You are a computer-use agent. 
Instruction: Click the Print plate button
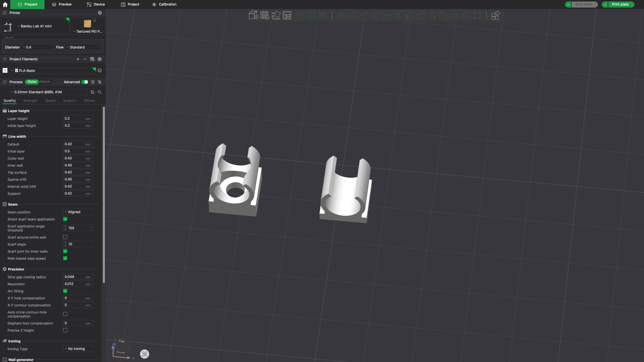pyautogui.click(x=620, y=5)
